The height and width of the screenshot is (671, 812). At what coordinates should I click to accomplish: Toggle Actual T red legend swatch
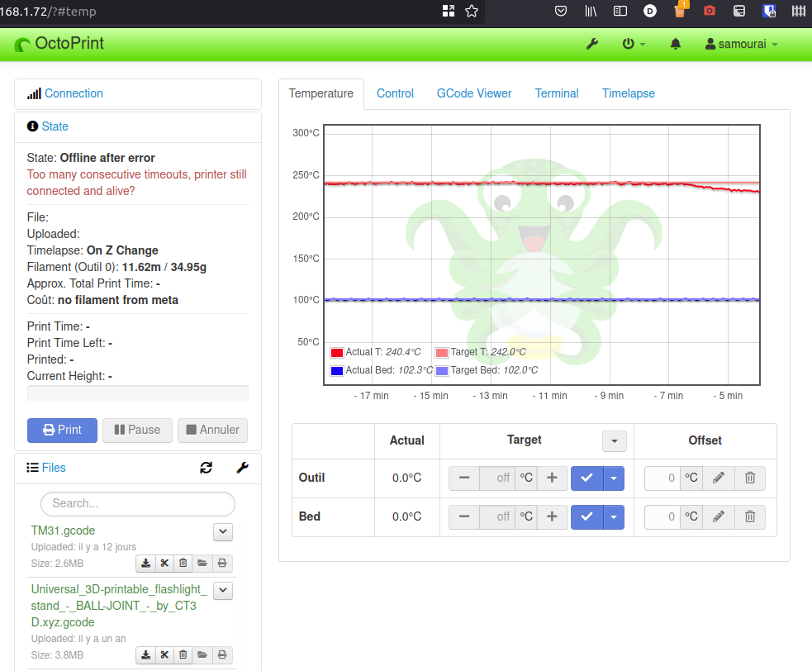(x=336, y=352)
